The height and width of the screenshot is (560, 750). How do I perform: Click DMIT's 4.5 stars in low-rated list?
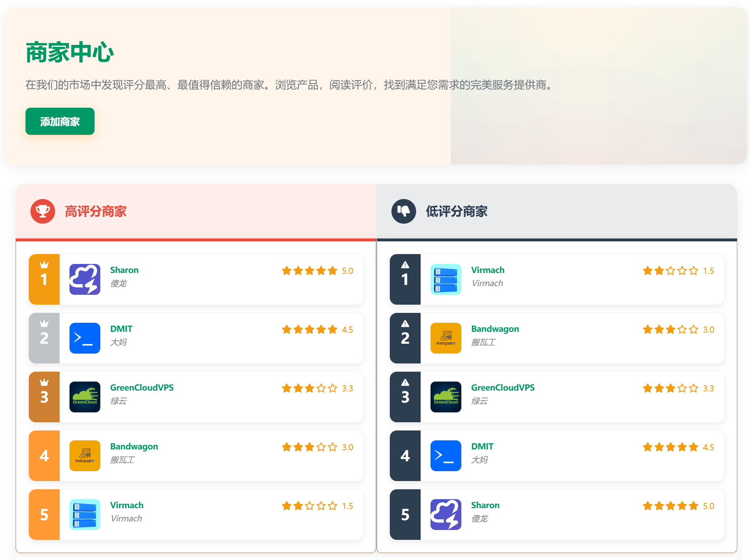pyautogui.click(x=678, y=447)
